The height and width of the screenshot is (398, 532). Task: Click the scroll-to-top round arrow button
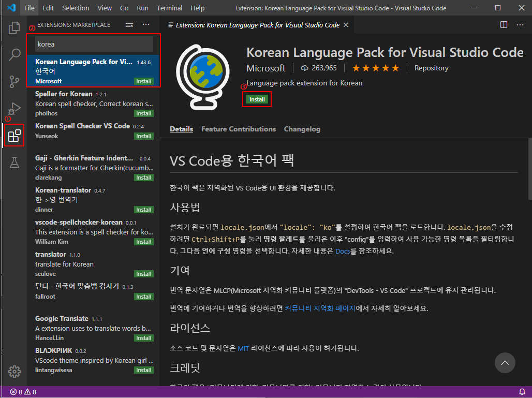[505, 363]
